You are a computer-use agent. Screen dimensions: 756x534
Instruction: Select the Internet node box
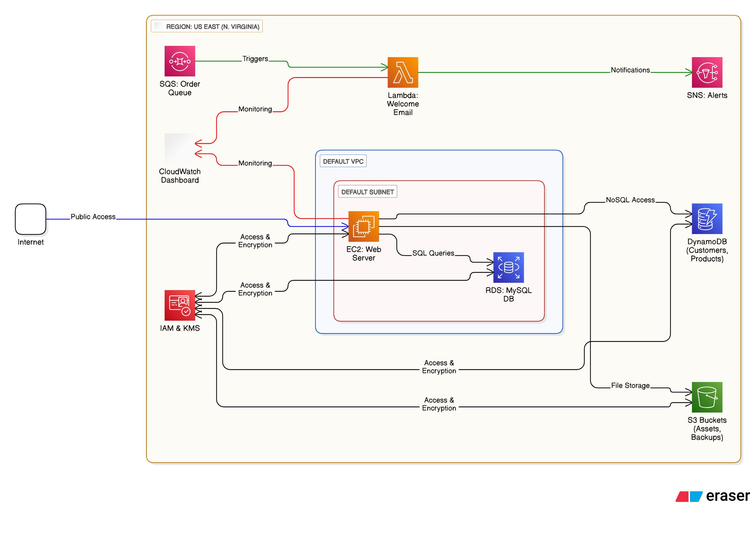30,219
